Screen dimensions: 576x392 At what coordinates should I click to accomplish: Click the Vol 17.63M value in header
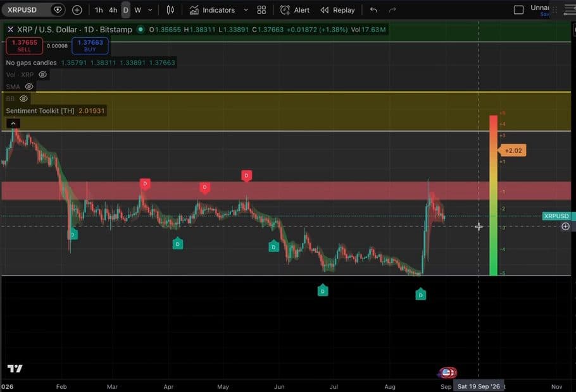(368, 29)
